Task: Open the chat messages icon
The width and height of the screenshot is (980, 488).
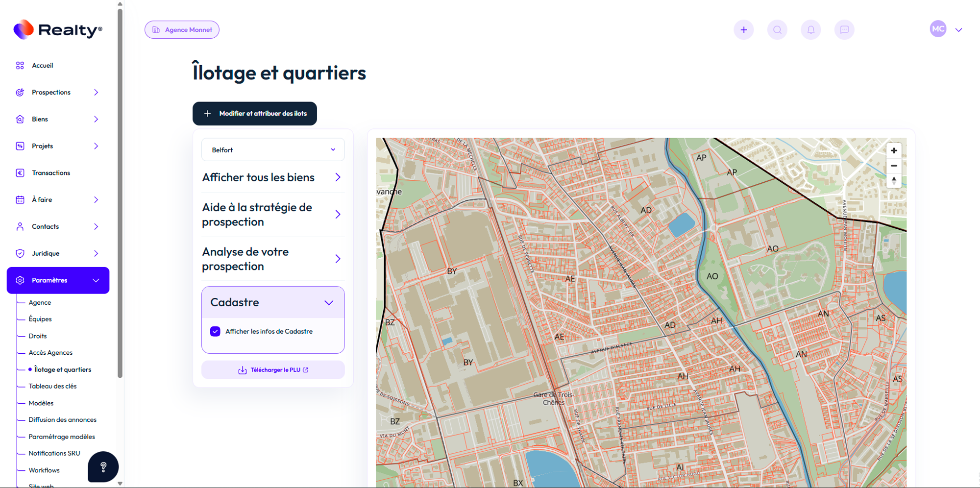Action: click(x=844, y=30)
